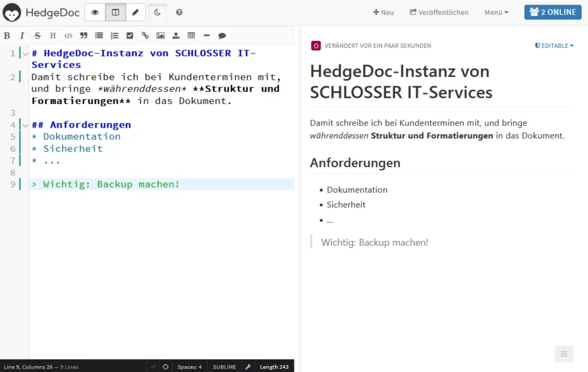Screen dimensions: 588x372
Task: Change keymap via SUBLIME selector
Action: 225,367
